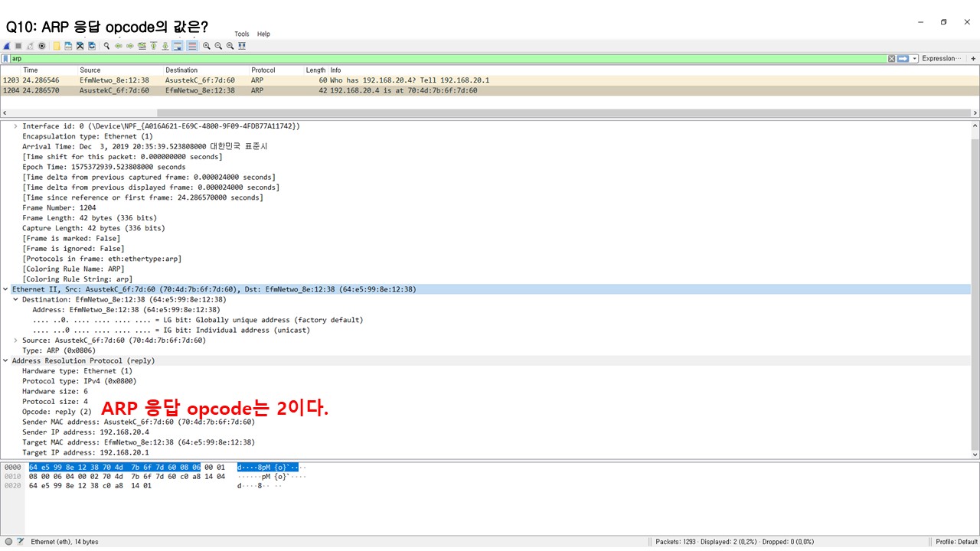The width and height of the screenshot is (980, 551).
Task: Open expert information status icon
Action: tap(9, 542)
